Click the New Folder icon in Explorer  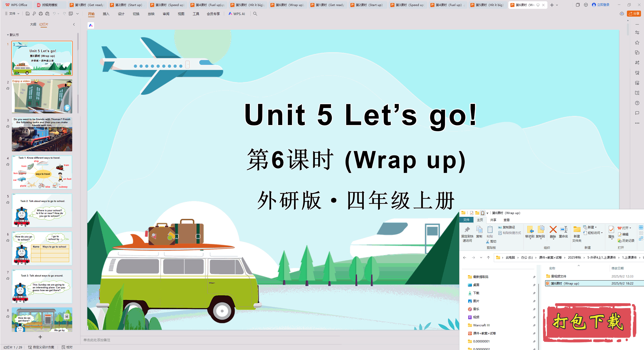[x=577, y=230]
